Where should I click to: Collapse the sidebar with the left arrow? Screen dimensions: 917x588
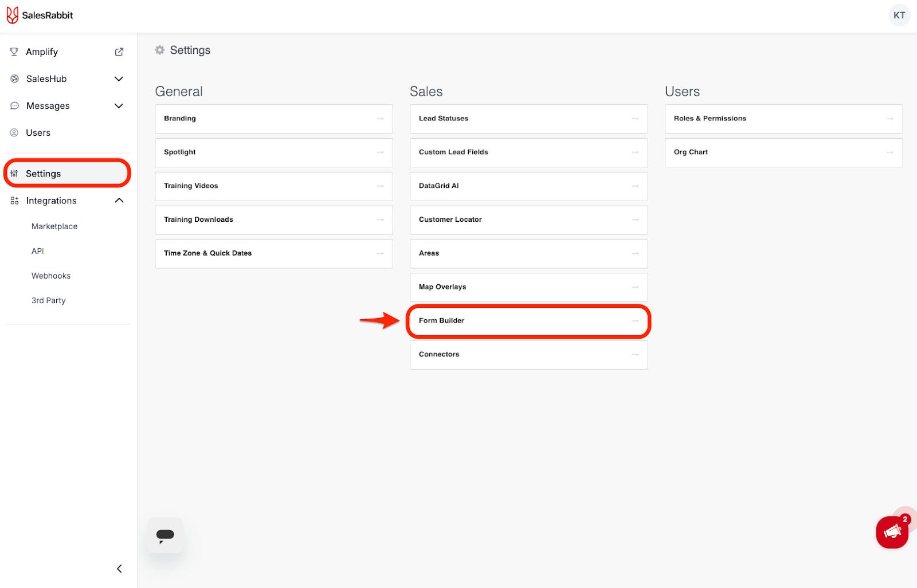point(119,569)
